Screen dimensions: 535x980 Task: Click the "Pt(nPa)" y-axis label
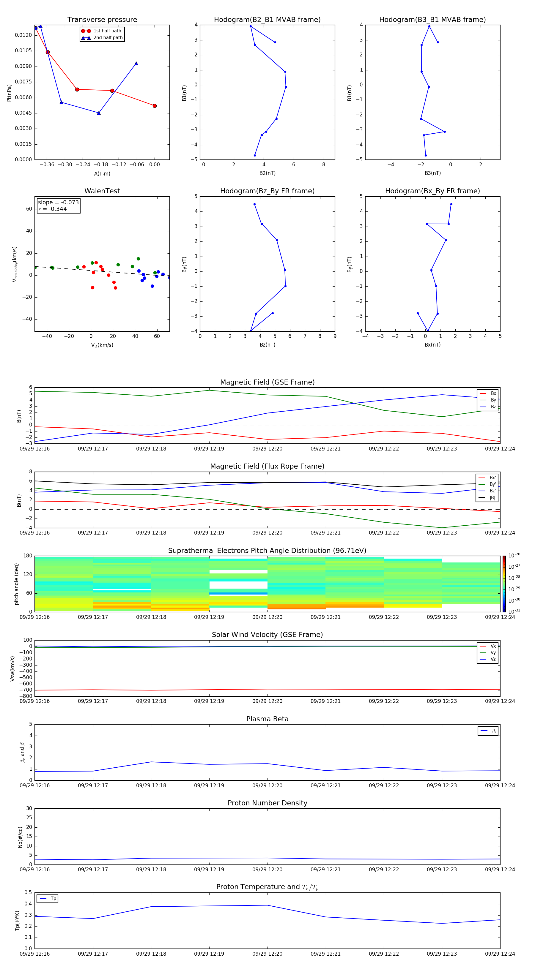pos(9,93)
